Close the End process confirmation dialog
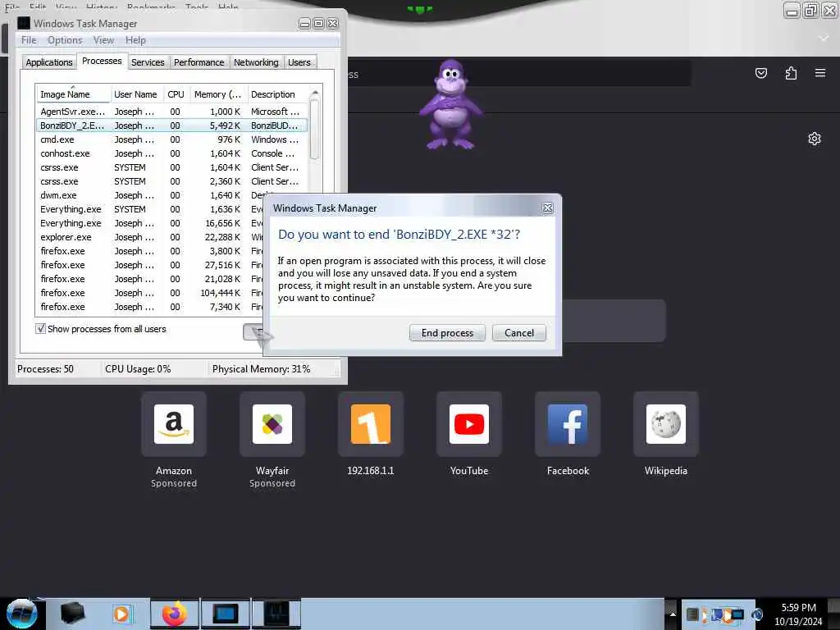840x630 pixels. point(547,208)
